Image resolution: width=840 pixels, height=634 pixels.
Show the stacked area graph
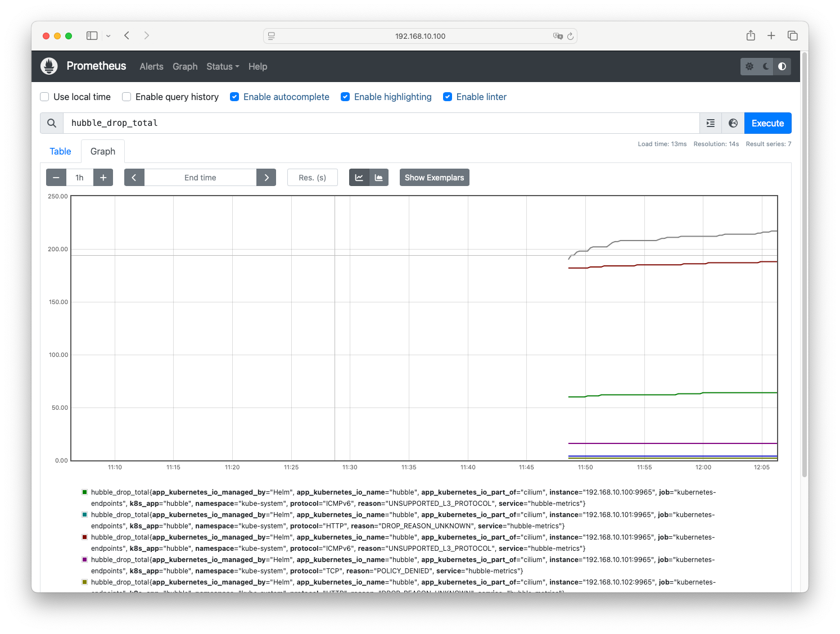pyautogui.click(x=379, y=178)
